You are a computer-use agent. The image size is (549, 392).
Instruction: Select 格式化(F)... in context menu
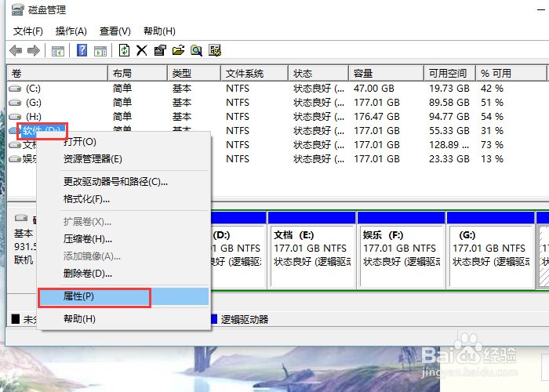click(123, 199)
